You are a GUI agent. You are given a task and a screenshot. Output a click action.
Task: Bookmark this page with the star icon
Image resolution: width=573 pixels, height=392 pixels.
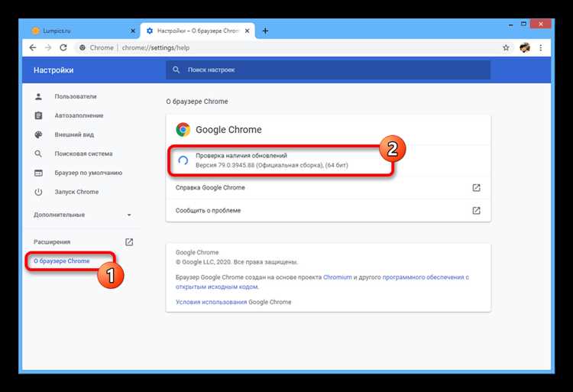pos(506,47)
